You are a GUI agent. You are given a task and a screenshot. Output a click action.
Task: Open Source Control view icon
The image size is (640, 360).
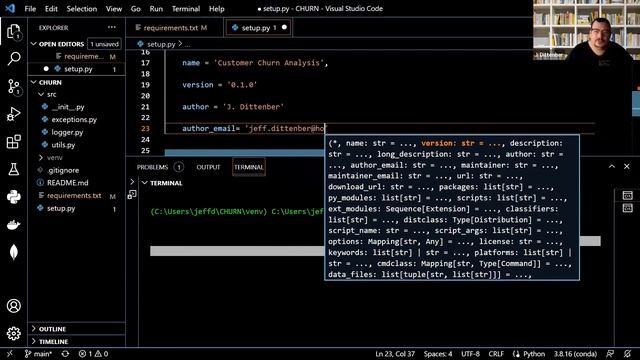[x=13, y=87]
